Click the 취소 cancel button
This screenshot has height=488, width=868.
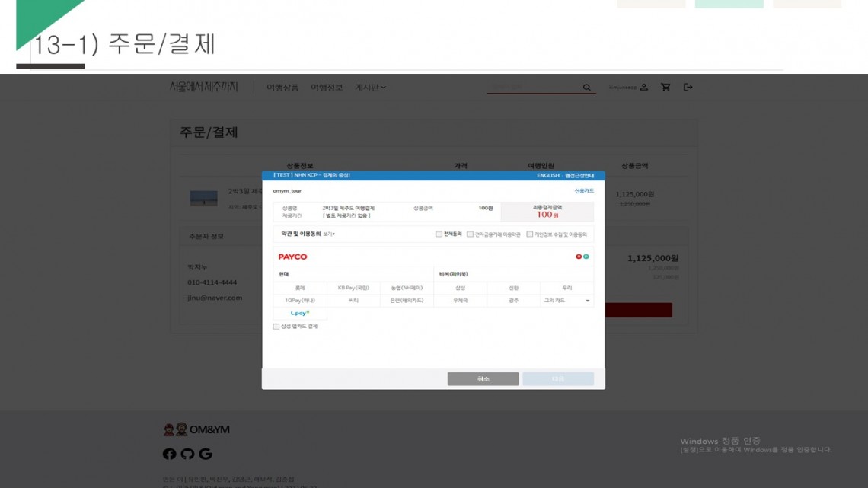[483, 379]
